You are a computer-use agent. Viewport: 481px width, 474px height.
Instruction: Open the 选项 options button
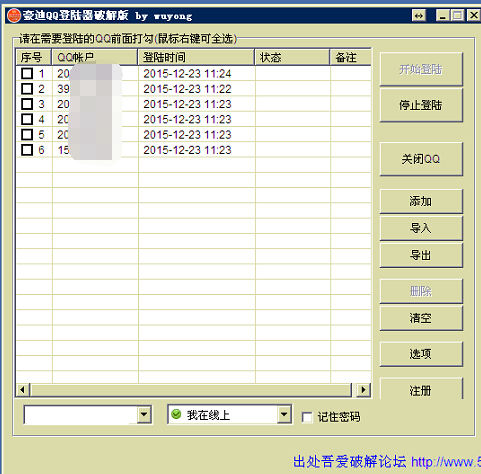click(x=421, y=354)
